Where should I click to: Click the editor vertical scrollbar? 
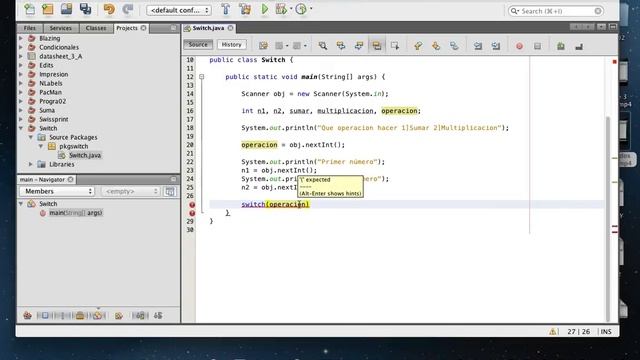[x=607, y=219]
